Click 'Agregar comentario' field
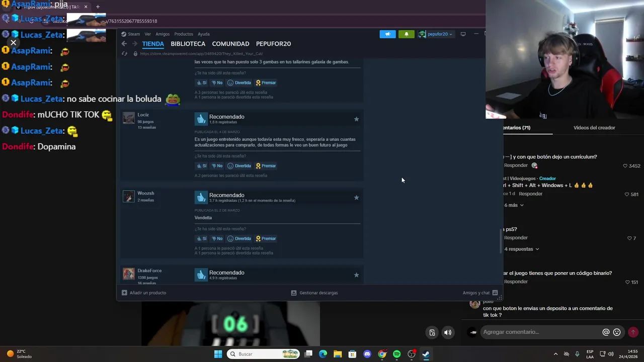The height and width of the screenshot is (362, 644). point(541,332)
